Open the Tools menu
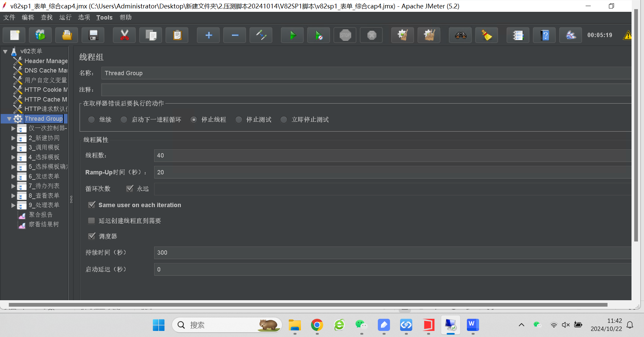This screenshot has width=644, height=337. coord(104,18)
